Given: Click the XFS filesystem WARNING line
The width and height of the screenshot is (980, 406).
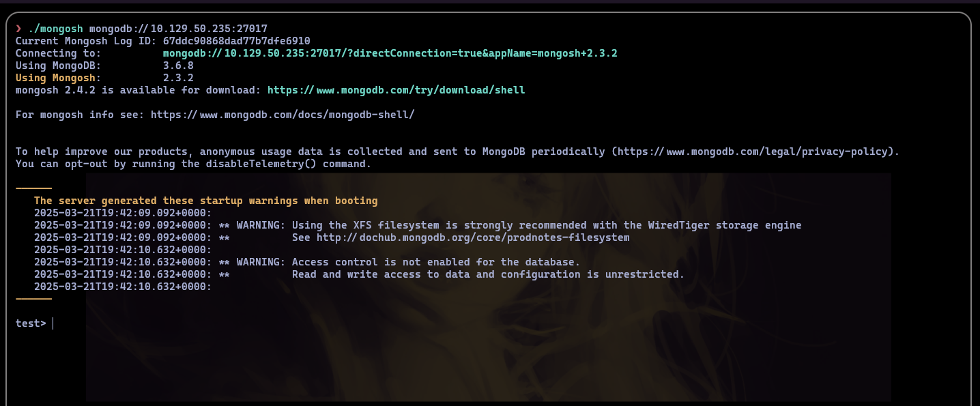Looking at the screenshot, I should 418,225.
